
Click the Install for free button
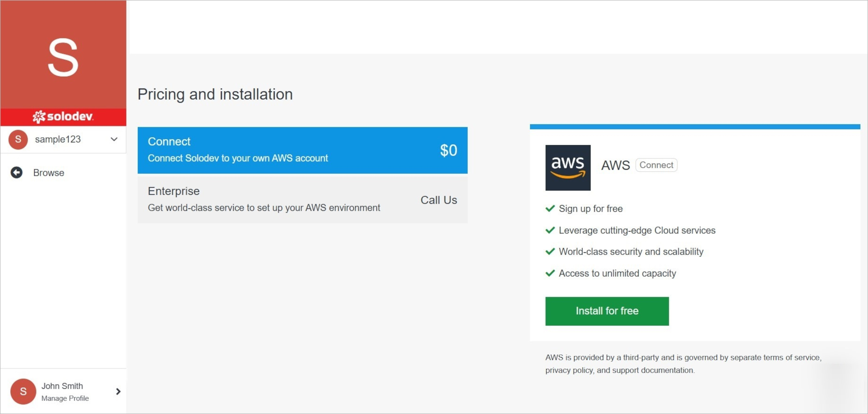point(607,311)
